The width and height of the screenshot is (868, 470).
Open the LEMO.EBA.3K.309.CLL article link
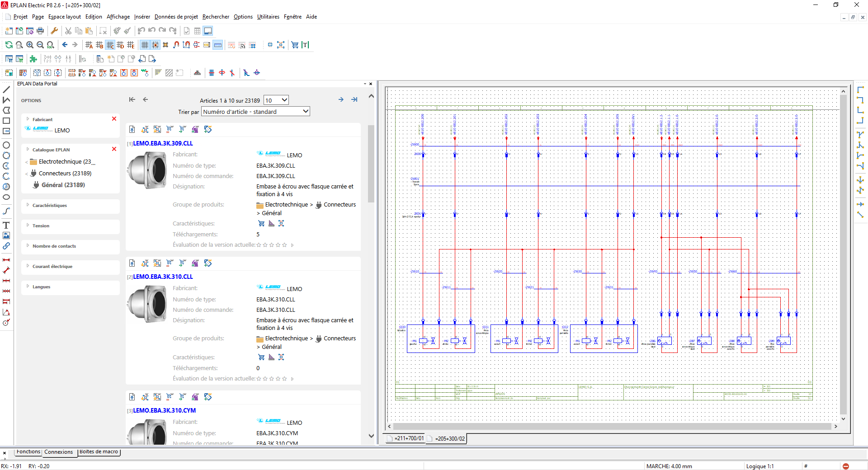(x=163, y=143)
